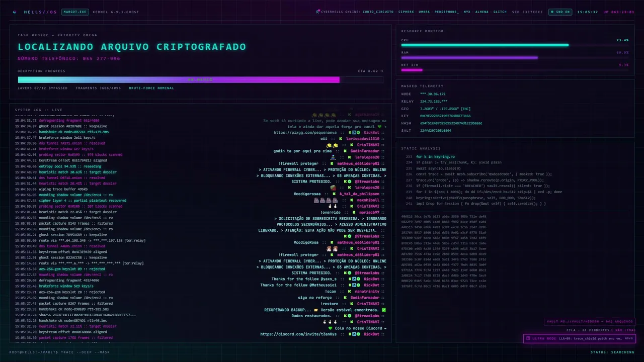Click the green check emoji after Versão estável encontrada

(x=384, y=310)
